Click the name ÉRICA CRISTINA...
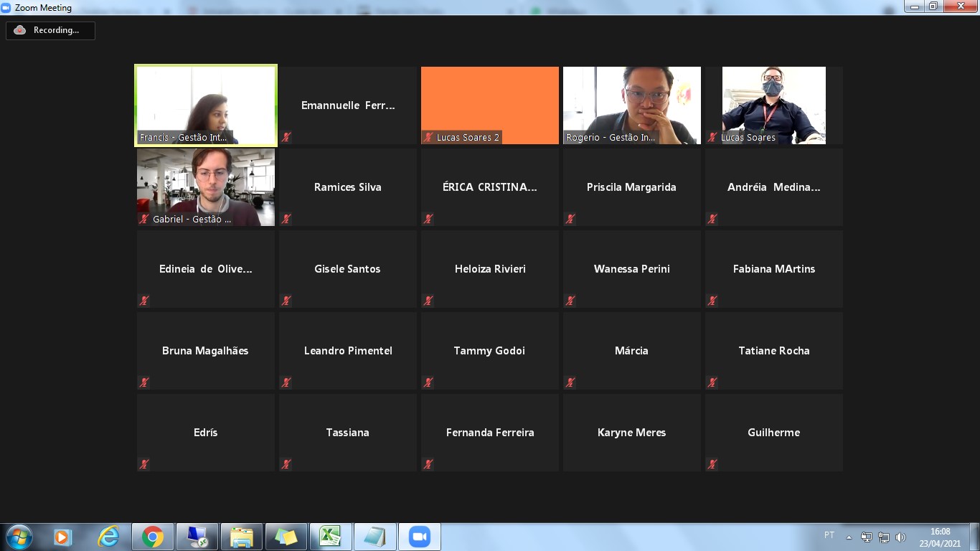Screen dimensions: 980x551 [490, 187]
